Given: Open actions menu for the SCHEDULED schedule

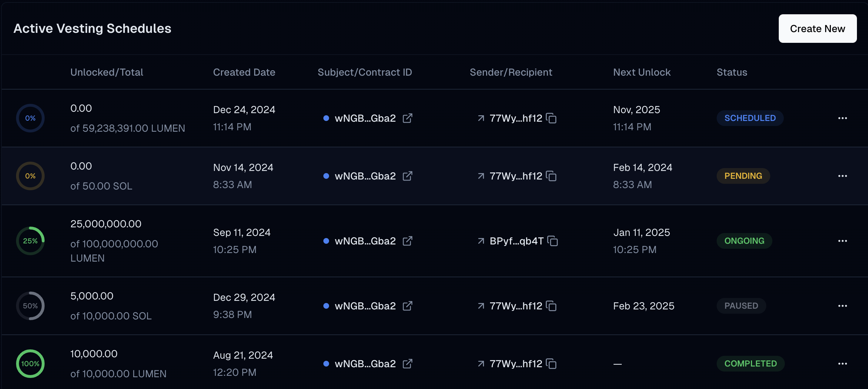Looking at the screenshot, I should coord(843,118).
